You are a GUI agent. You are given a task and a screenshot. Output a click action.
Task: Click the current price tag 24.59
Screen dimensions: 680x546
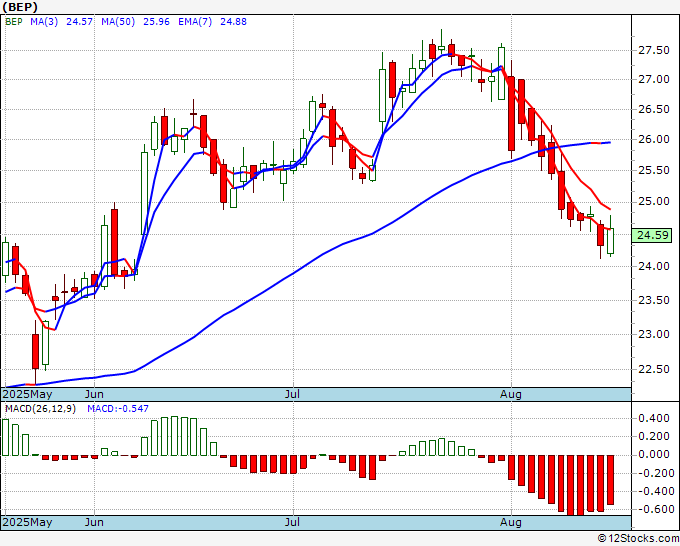(x=652, y=235)
